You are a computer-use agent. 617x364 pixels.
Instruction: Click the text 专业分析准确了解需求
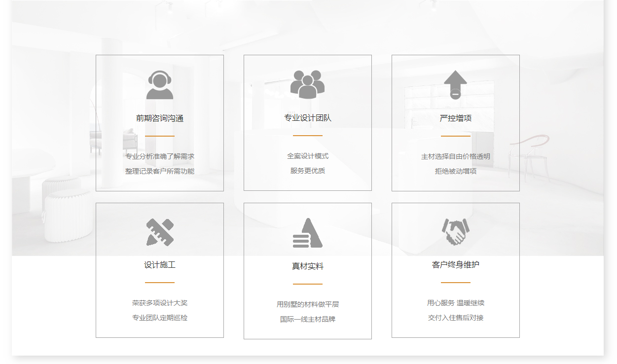point(160,156)
